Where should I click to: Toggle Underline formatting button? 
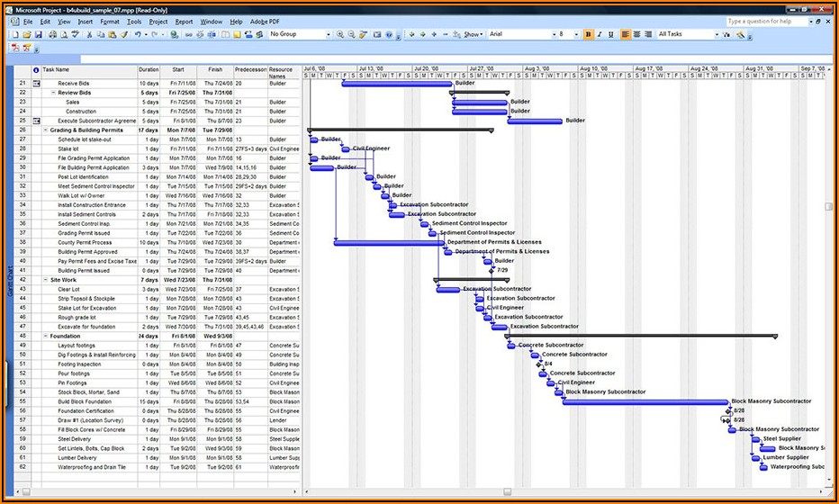click(x=612, y=34)
